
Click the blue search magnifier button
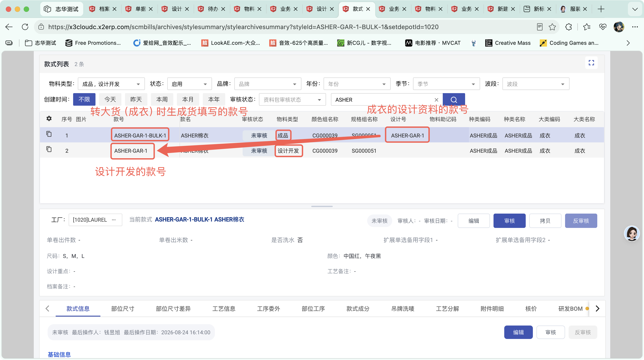point(454,100)
